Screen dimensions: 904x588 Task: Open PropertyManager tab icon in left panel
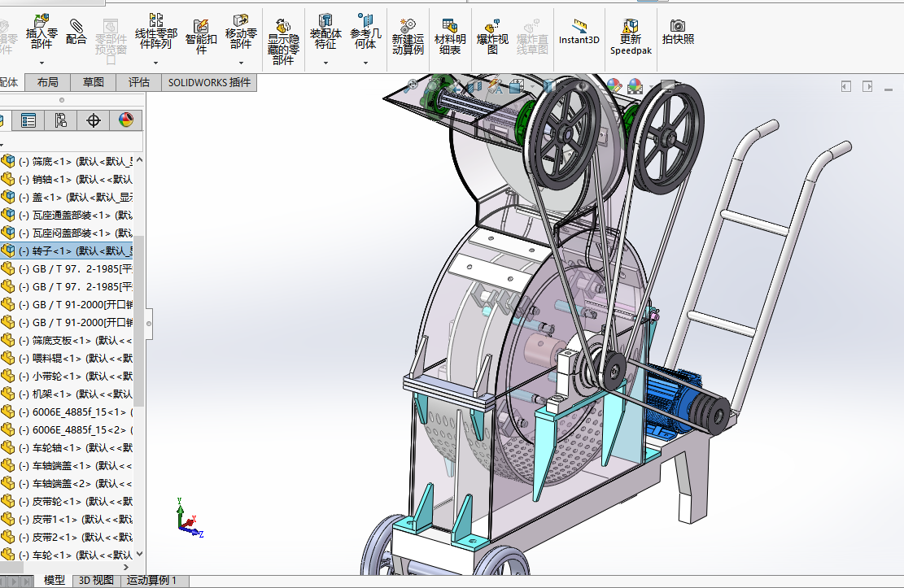[x=28, y=120]
